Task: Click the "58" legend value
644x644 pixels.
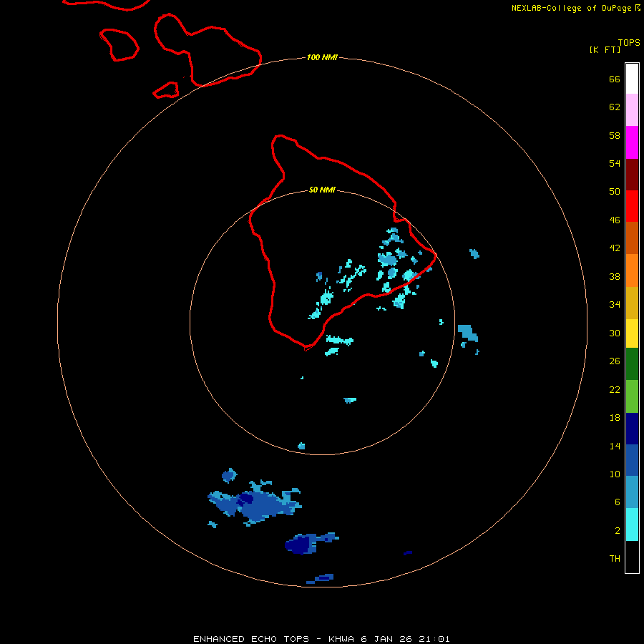Action: [x=615, y=135]
